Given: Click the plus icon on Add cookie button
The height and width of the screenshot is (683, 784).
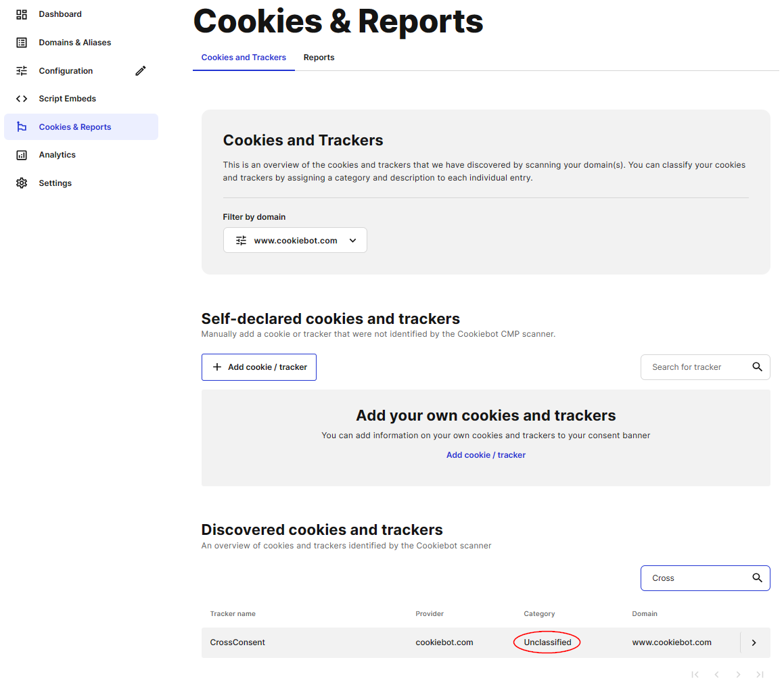Looking at the screenshot, I should [217, 367].
